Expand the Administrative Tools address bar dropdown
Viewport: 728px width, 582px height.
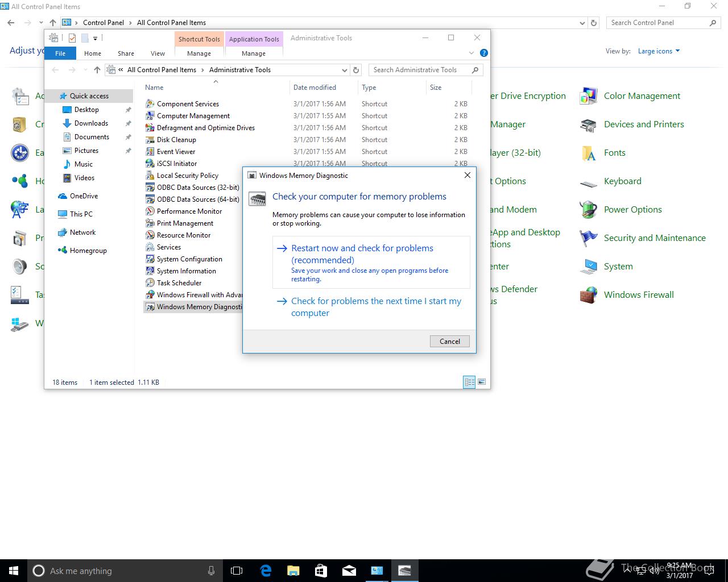coord(344,70)
